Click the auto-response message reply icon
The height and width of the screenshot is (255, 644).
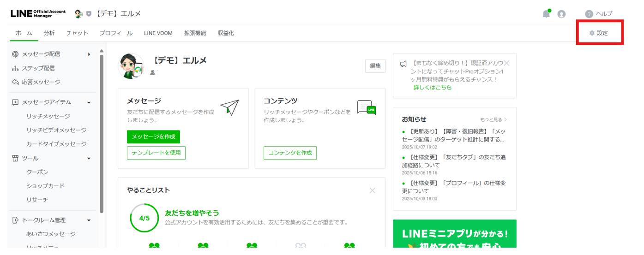pos(15,82)
